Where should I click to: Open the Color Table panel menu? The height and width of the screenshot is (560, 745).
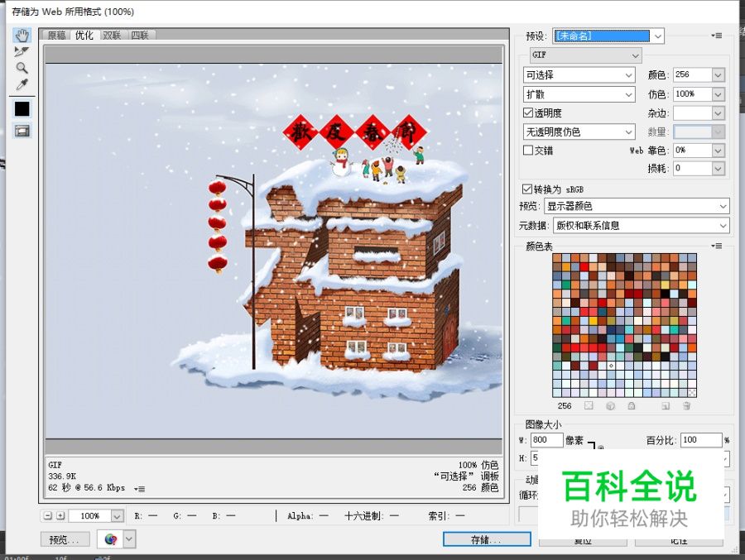coord(717,246)
